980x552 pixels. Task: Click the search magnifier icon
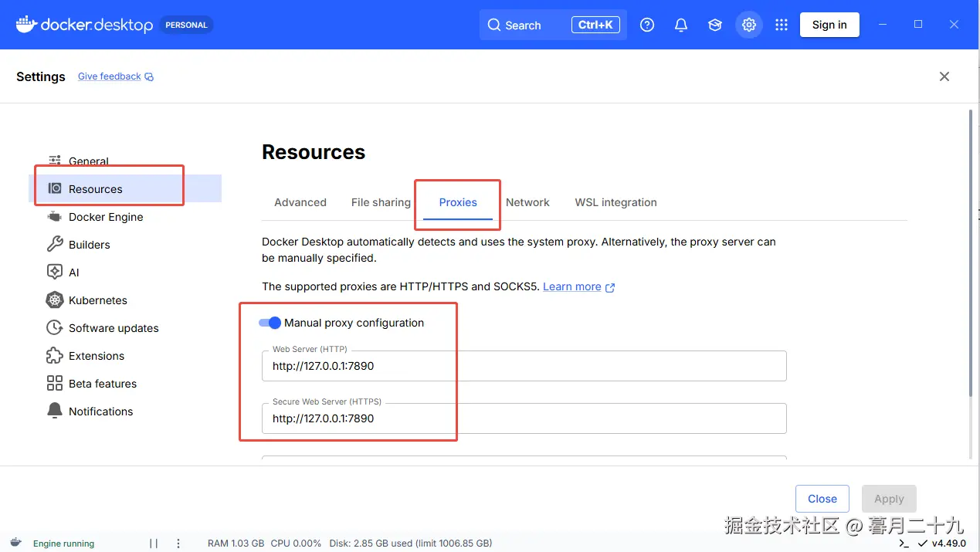pos(494,25)
